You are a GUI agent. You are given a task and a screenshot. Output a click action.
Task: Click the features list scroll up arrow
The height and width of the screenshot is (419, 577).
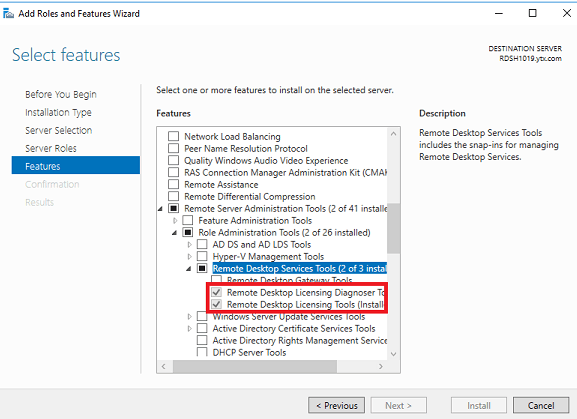tap(393, 134)
